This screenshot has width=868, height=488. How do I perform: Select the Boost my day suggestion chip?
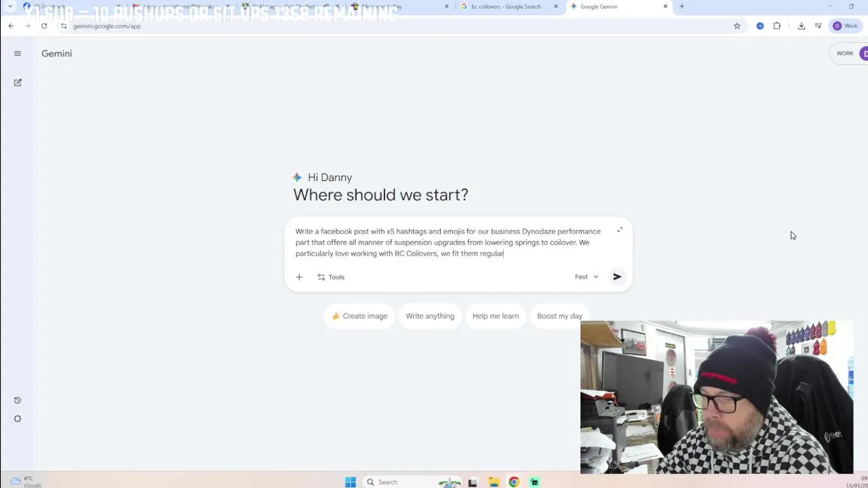[559, 316]
